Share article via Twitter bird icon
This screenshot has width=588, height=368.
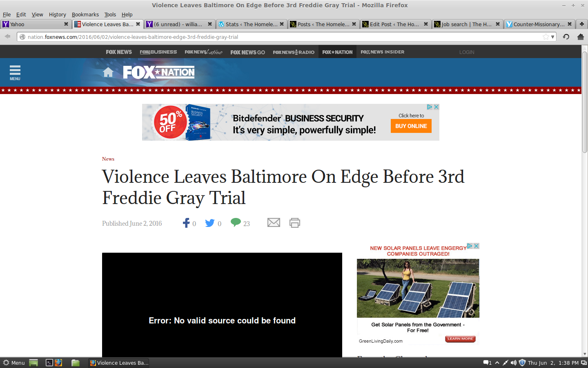click(209, 223)
